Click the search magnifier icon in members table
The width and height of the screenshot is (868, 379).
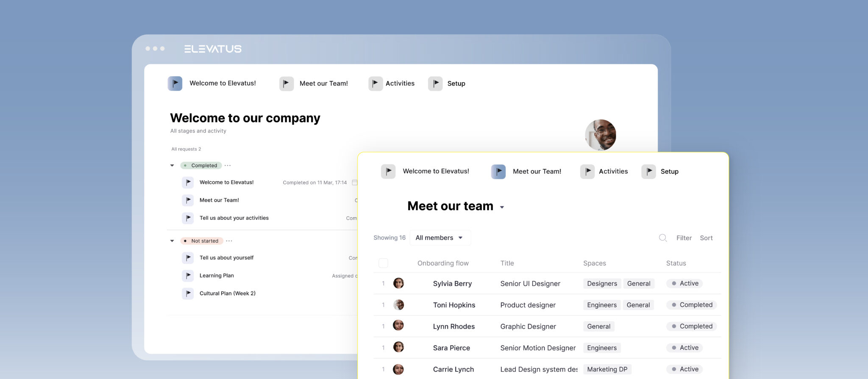[663, 238]
